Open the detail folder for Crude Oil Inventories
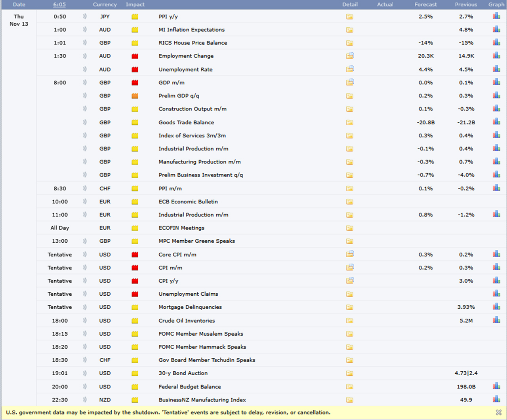 click(350, 320)
